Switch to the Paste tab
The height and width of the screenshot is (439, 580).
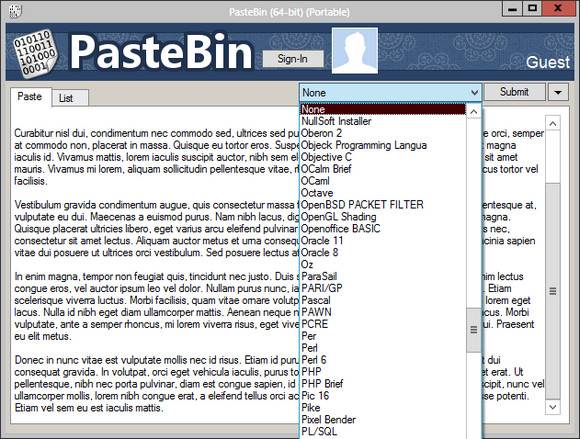coord(30,97)
